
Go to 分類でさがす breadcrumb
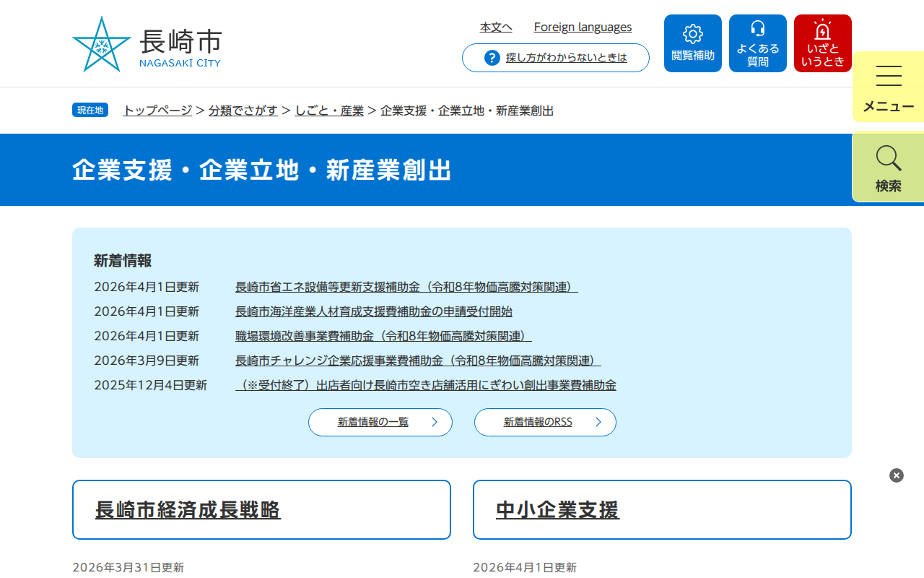pos(243,111)
